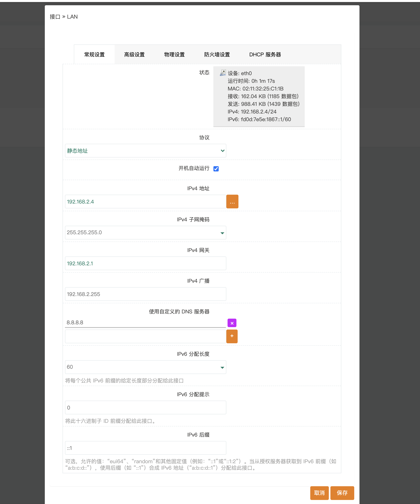Focus the IPv4 广播 input field
Viewport: 420px width, 504px height.
(145, 294)
